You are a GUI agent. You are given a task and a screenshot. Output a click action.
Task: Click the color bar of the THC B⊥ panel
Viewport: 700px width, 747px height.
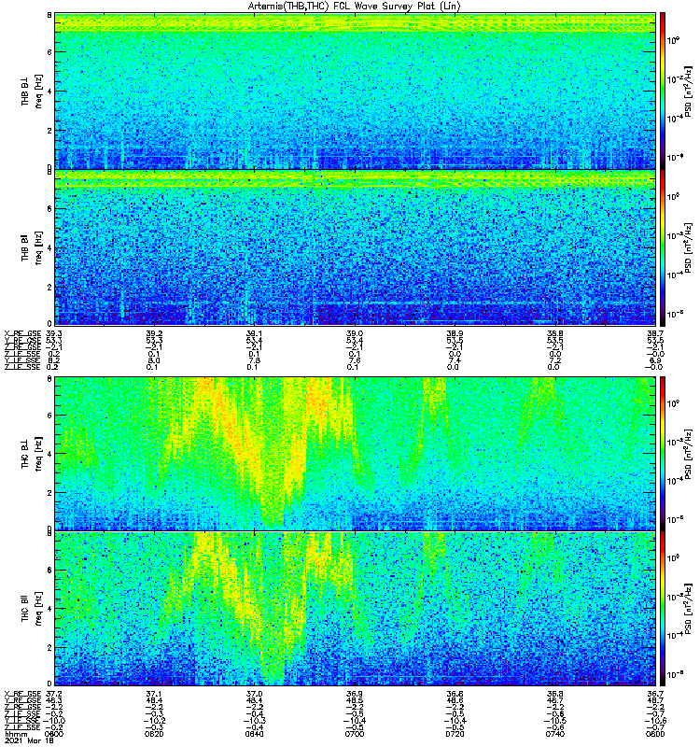click(663, 454)
